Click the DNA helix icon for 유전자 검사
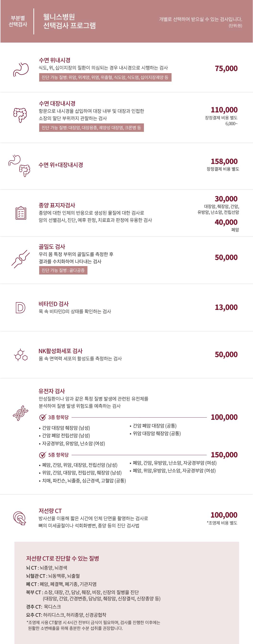 tap(20, 413)
